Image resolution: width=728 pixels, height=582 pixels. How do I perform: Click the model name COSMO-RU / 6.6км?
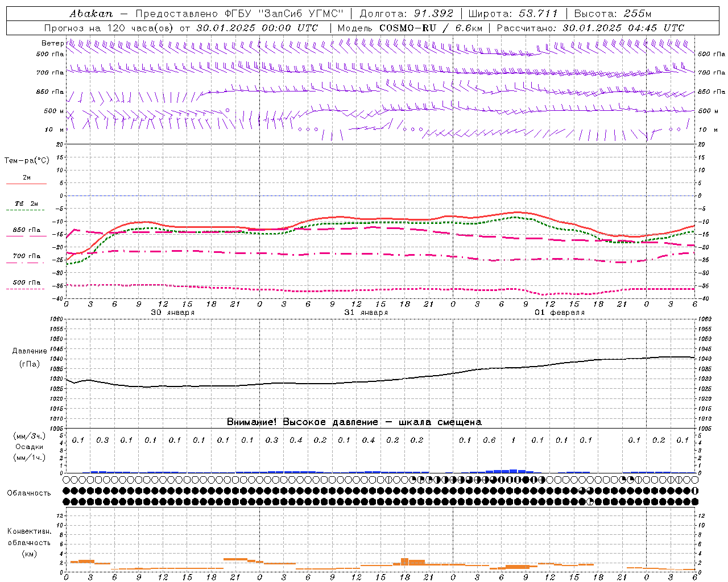pos(431,28)
